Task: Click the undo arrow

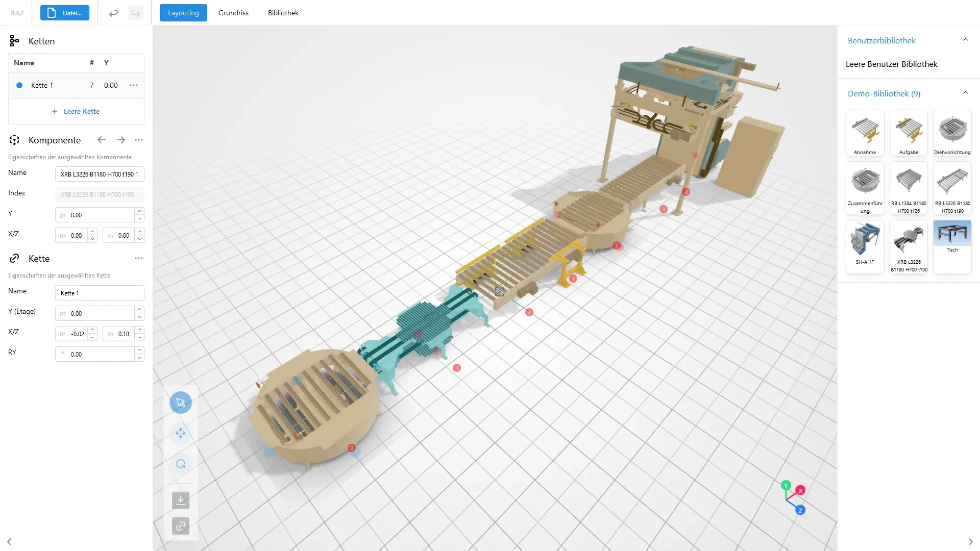Action: 113,13
